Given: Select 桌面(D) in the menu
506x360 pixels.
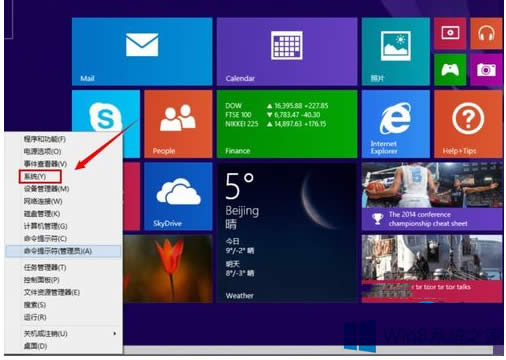Looking at the screenshot, I should (63, 346).
